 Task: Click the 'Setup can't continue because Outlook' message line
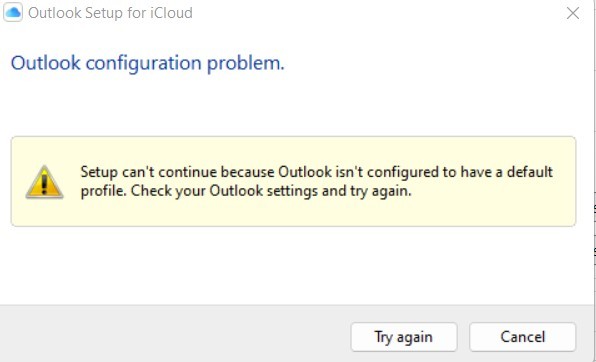coord(317,172)
